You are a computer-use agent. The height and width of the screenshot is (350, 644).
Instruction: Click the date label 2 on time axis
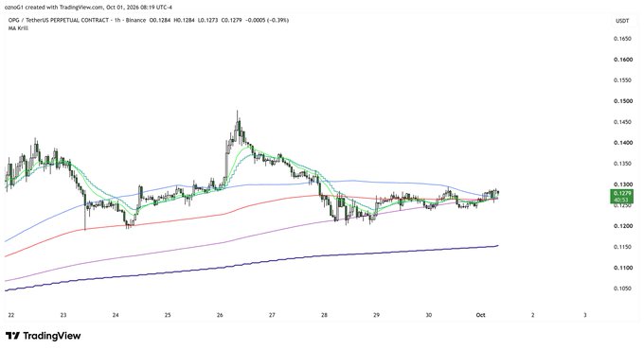pyautogui.click(x=532, y=315)
